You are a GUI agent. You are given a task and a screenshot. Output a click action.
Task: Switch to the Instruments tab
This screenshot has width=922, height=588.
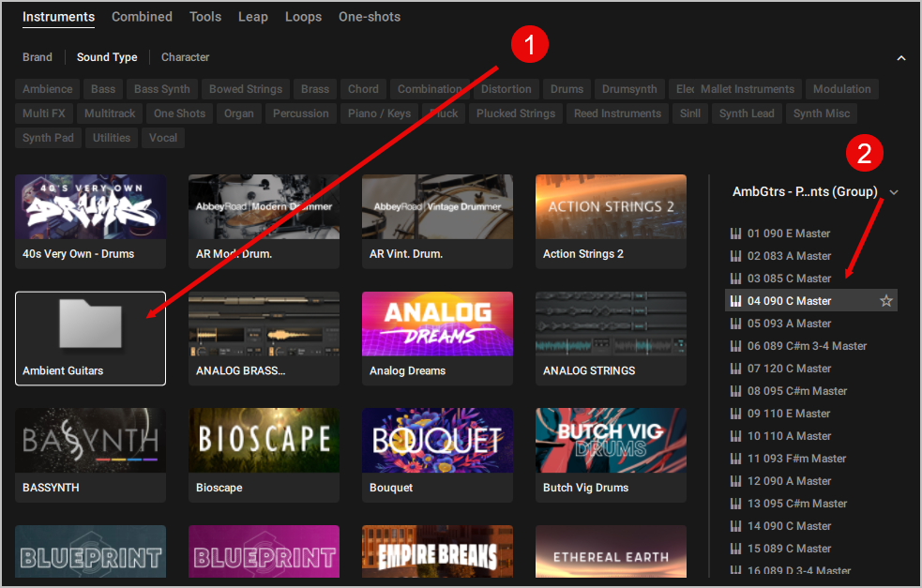[x=59, y=17]
